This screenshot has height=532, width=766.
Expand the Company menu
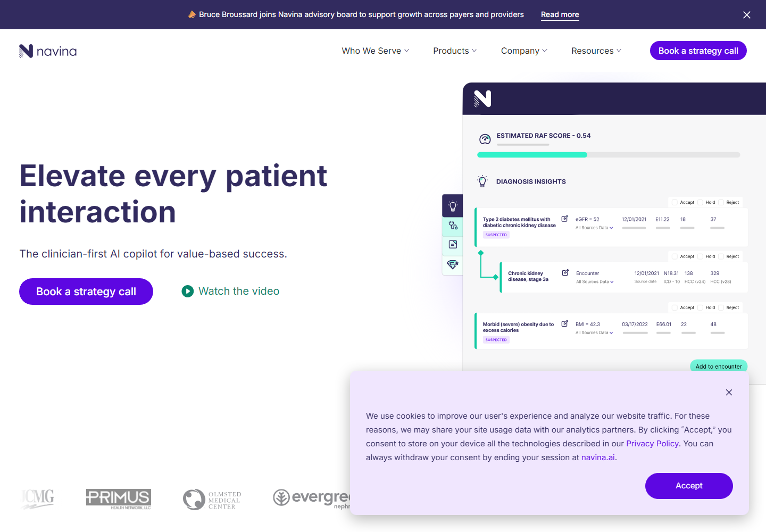524,51
